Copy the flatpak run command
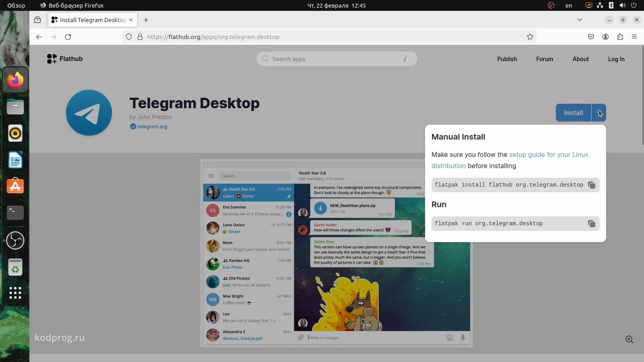644x362 pixels. [x=592, y=224]
